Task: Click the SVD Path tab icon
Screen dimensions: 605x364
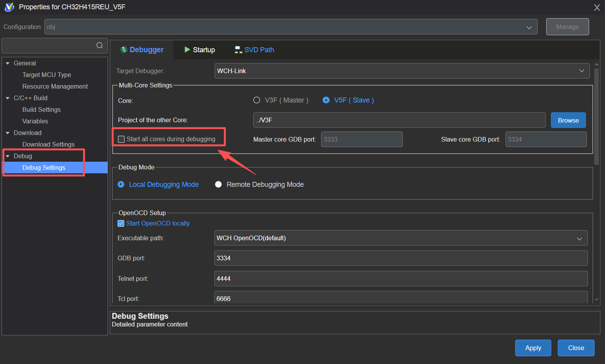Action: pyautogui.click(x=238, y=50)
